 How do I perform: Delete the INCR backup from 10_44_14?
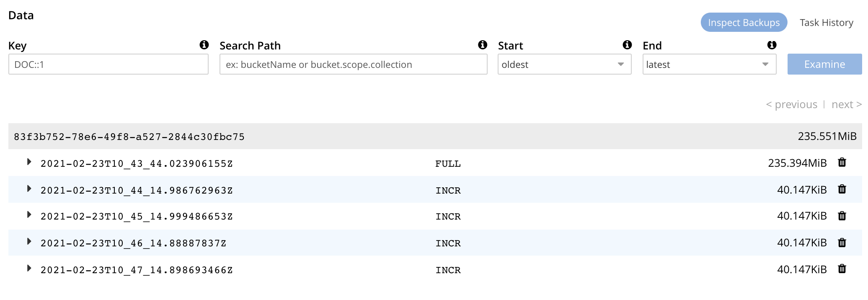(x=842, y=189)
